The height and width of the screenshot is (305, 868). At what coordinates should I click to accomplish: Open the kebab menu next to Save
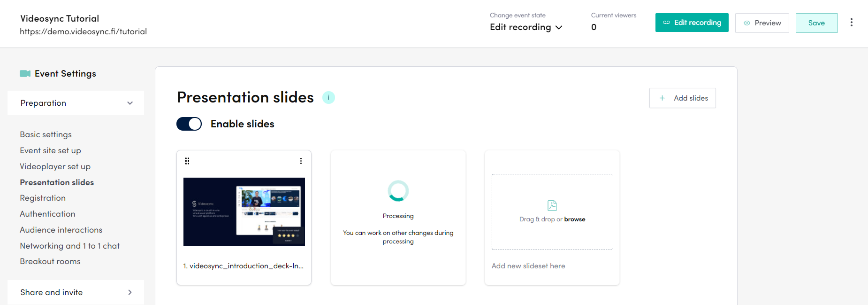coord(852,22)
